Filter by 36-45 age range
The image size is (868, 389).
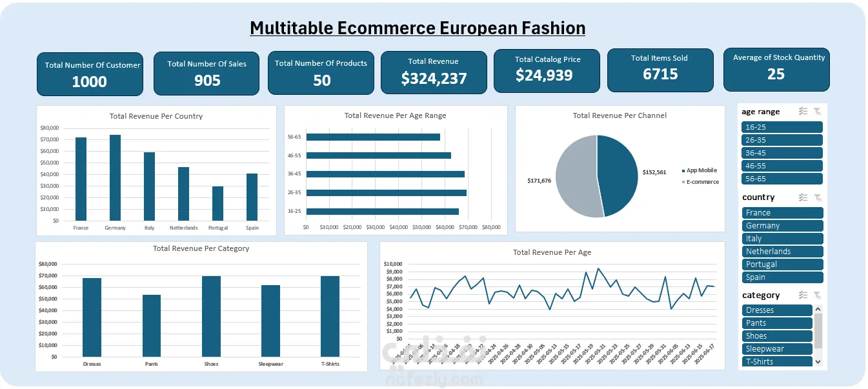(x=783, y=153)
